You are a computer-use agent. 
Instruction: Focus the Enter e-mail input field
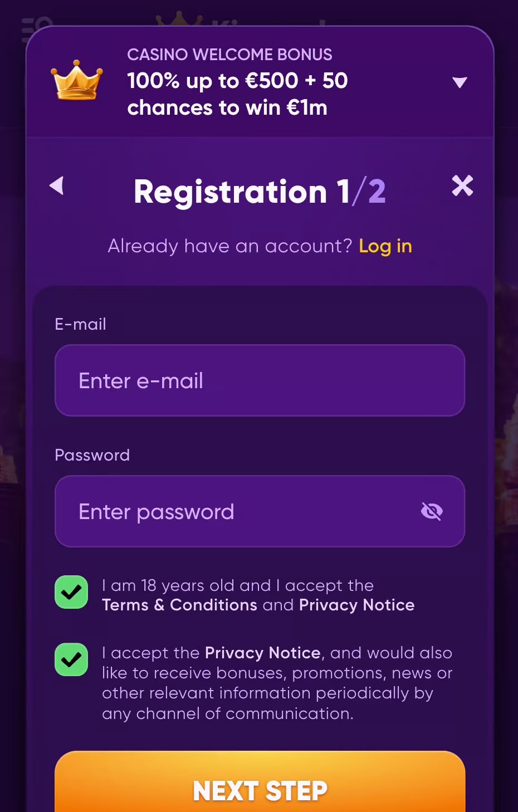pyautogui.click(x=260, y=380)
